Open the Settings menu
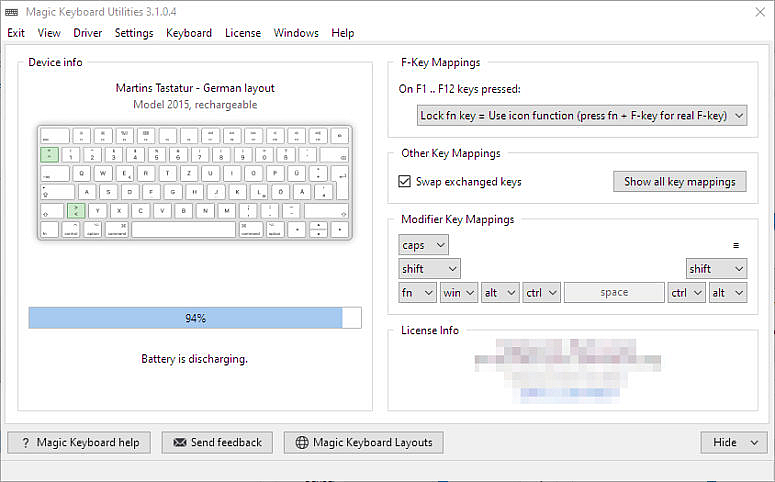The width and height of the screenshot is (775, 482). pyautogui.click(x=134, y=33)
